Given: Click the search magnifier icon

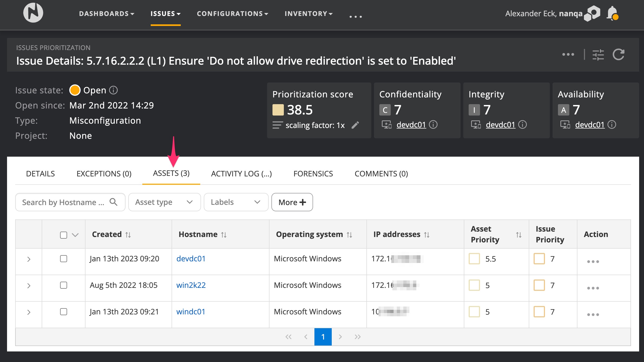Looking at the screenshot, I should coord(113,202).
